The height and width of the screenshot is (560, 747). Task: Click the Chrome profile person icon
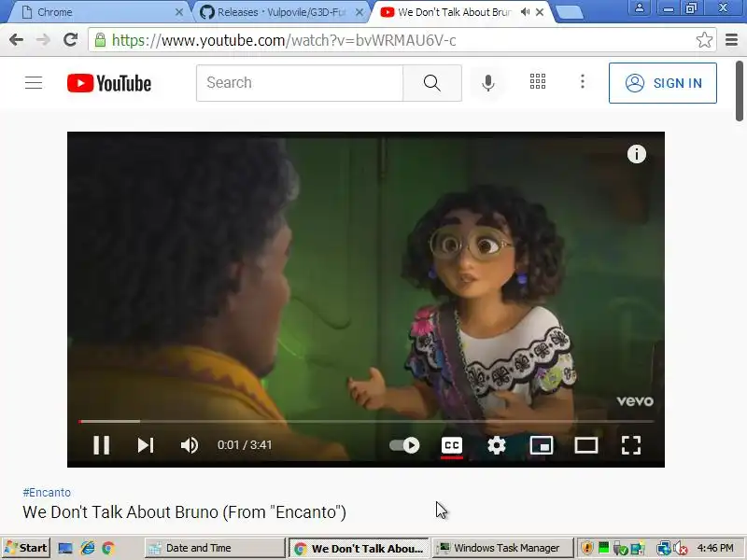coord(640,7)
